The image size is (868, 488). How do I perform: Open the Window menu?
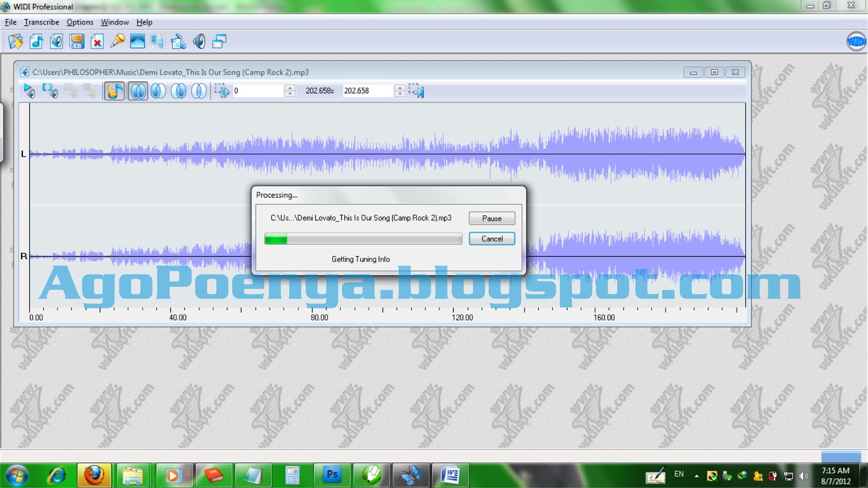(x=115, y=22)
